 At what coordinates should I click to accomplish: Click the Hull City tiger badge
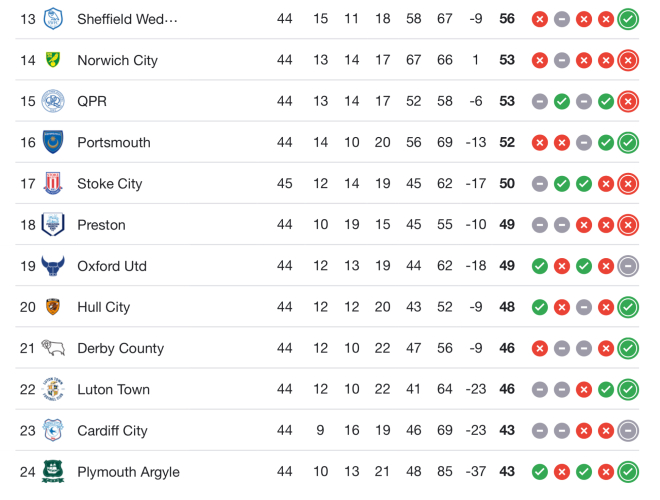tap(53, 307)
